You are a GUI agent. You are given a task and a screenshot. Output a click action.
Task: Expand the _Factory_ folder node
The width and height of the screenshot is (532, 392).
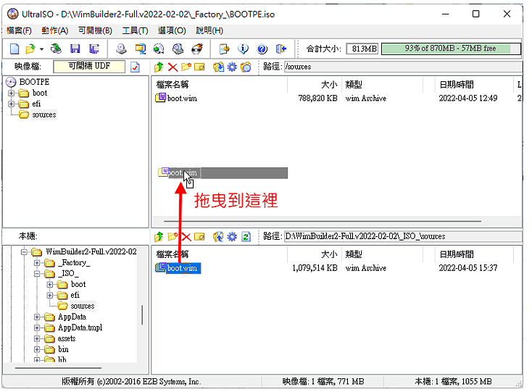pos(37,263)
